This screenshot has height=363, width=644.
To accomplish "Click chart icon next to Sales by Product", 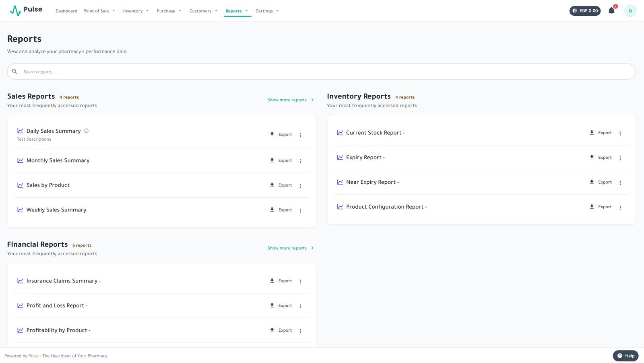I will tap(20, 185).
